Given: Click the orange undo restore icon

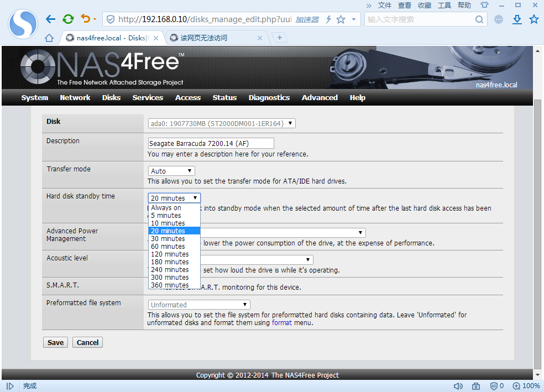Looking at the screenshot, I should [x=85, y=18].
